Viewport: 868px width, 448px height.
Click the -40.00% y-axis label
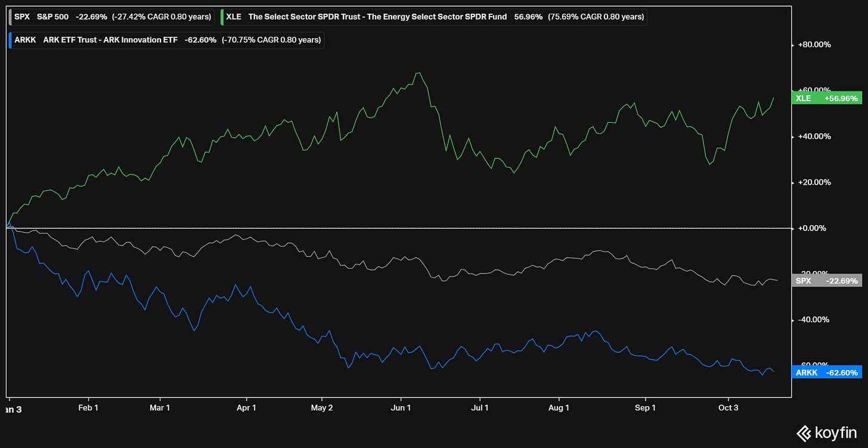tap(814, 320)
